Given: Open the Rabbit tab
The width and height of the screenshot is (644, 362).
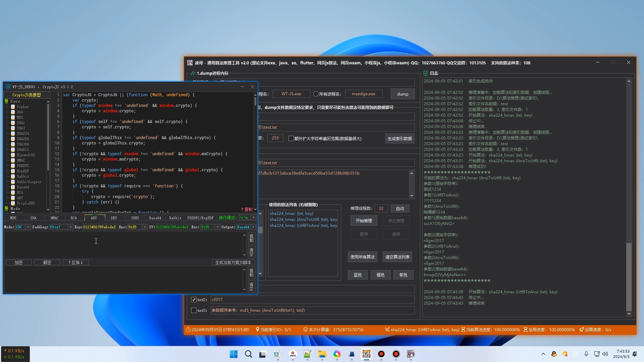Looking at the screenshot, I should pyautogui.click(x=175, y=218).
